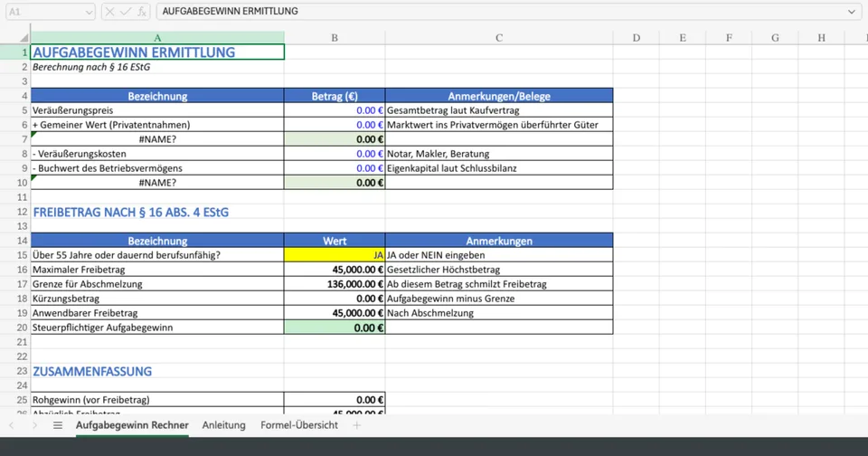Screen dimensions: 868x456
Task: Expand the formula bar with chevron
Action: (852, 12)
